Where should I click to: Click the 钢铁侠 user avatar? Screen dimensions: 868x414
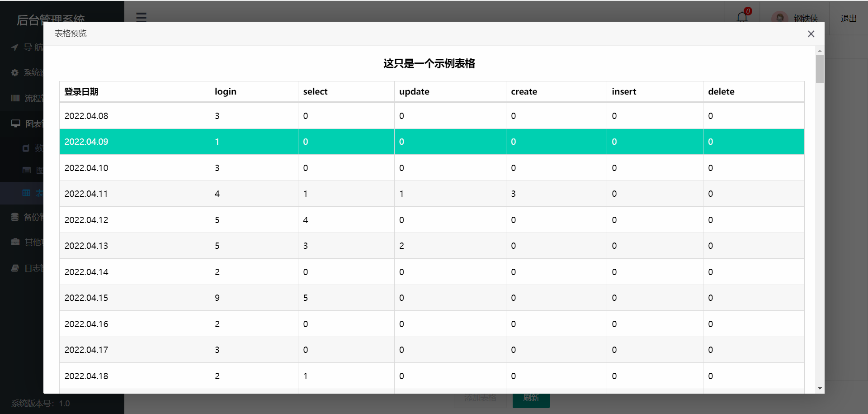(780, 18)
